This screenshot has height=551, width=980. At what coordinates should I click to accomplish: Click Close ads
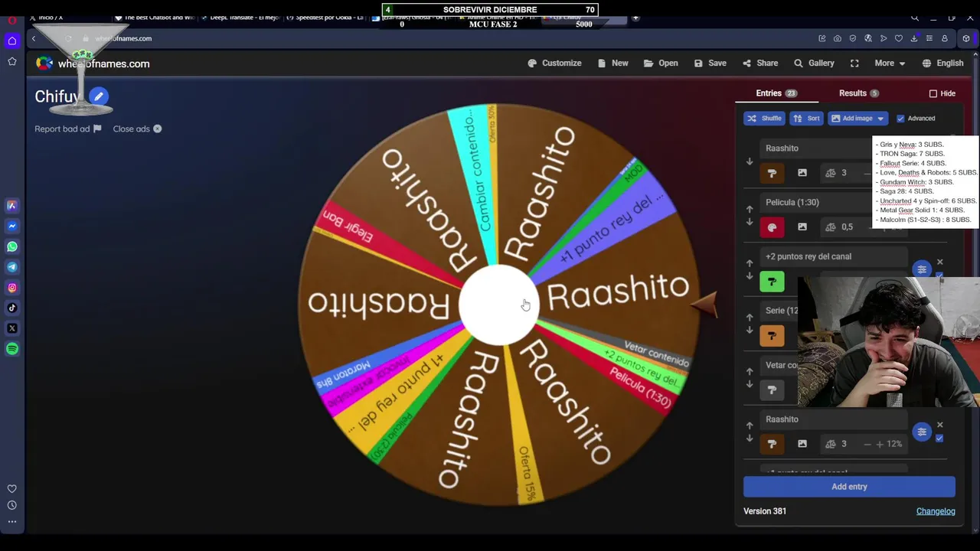pos(137,129)
